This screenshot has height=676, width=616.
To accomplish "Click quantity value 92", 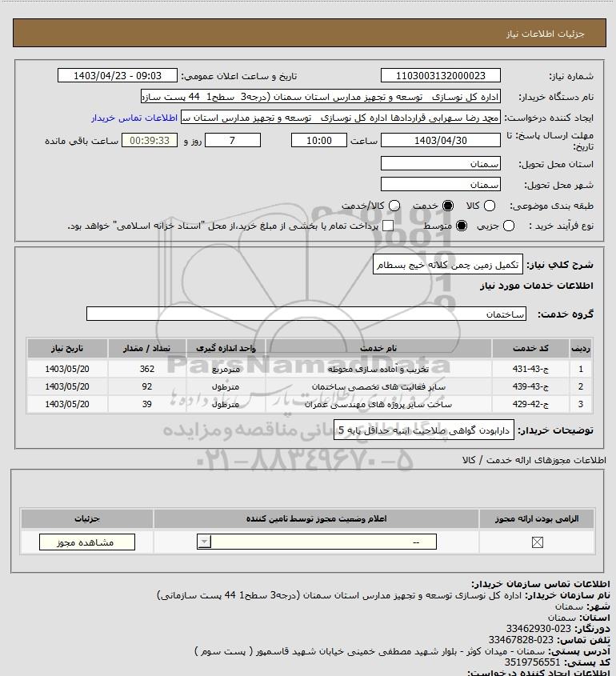I will tap(147, 386).
